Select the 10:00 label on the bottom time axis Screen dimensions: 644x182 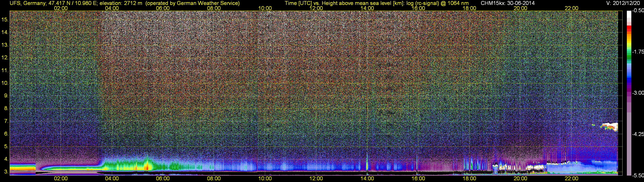pos(265,179)
